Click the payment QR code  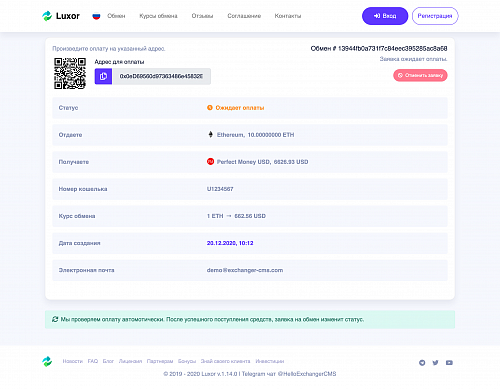coord(70,73)
